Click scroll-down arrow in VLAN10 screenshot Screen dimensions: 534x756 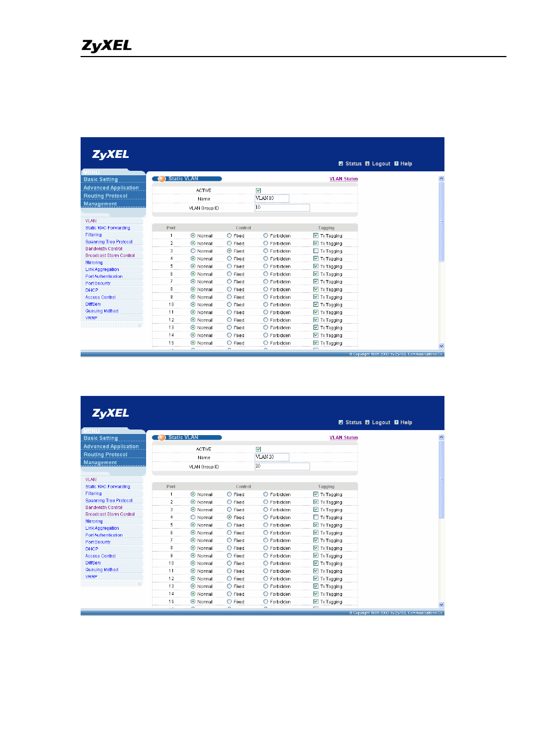(441, 346)
